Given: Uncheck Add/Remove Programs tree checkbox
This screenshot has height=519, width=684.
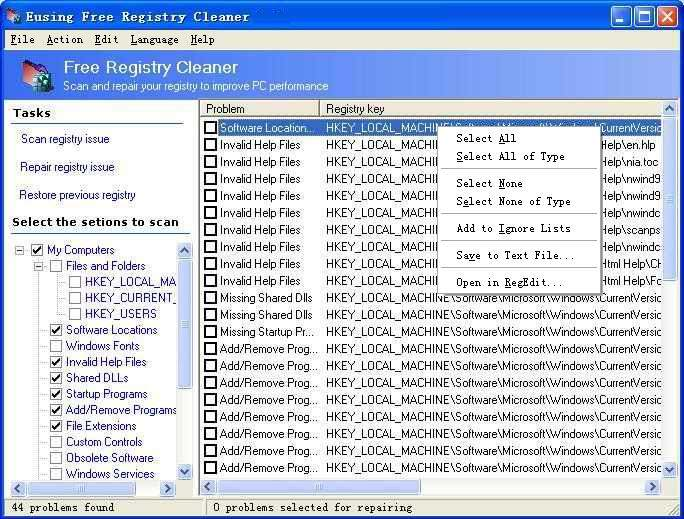Looking at the screenshot, I should tap(56, 410).
